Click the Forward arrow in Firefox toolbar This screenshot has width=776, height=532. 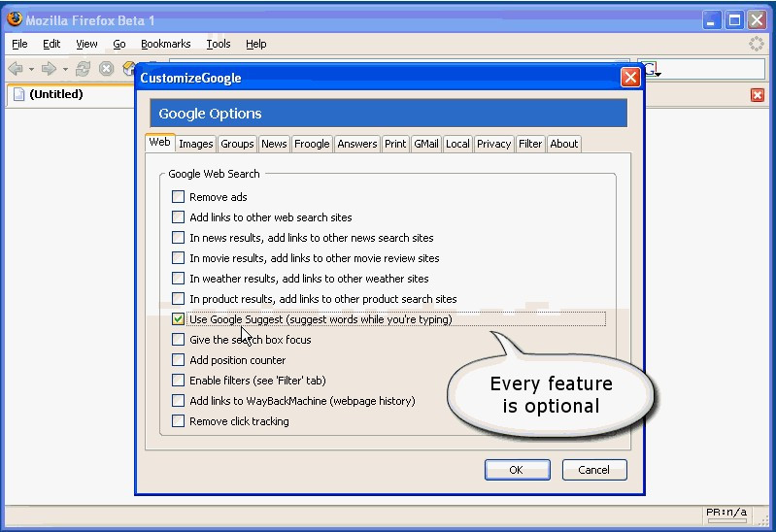tap(49, 68)
